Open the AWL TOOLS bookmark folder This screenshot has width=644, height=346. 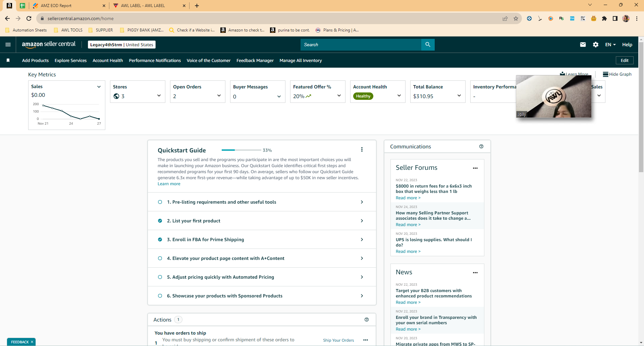[68, 30]
